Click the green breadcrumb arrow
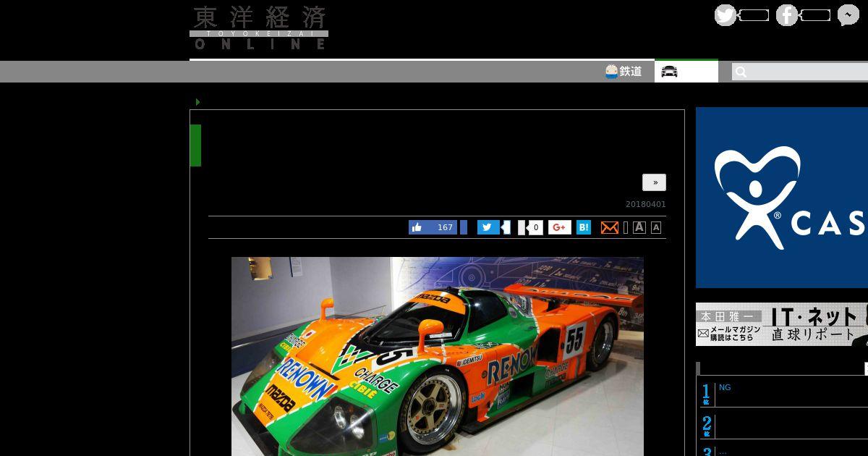This screenshot has height=456, width=868. [198, 102]
